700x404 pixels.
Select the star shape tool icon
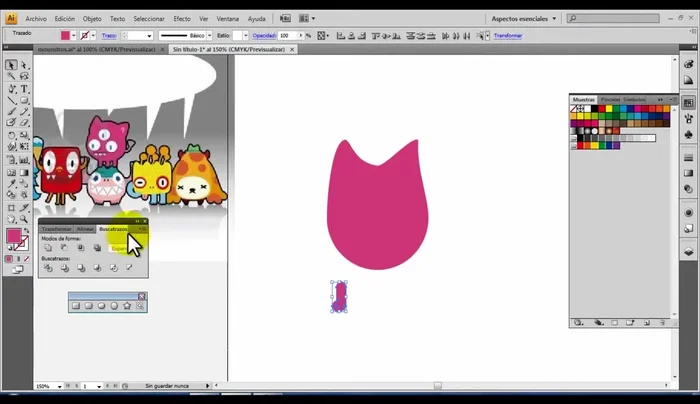tap(127, 306)
